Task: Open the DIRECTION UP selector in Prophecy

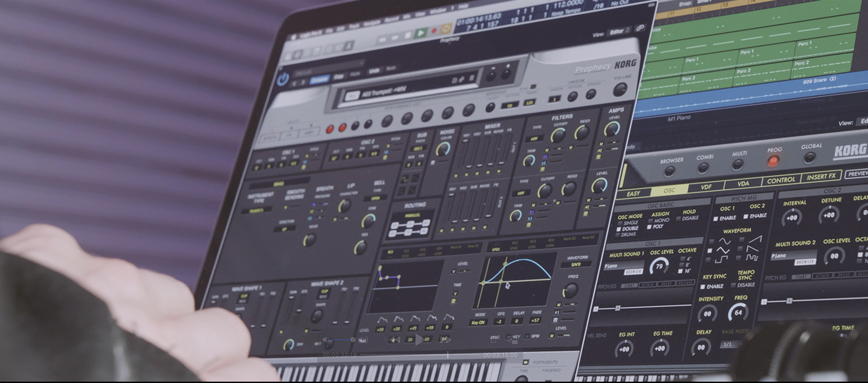Action: tap(285, 230)
